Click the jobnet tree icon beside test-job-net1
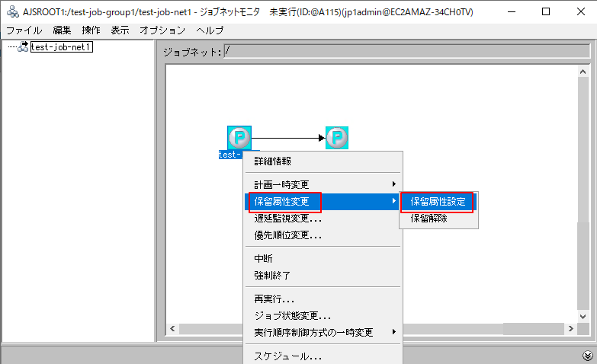This screenshot has width=597, height=364. coord(23,46)
